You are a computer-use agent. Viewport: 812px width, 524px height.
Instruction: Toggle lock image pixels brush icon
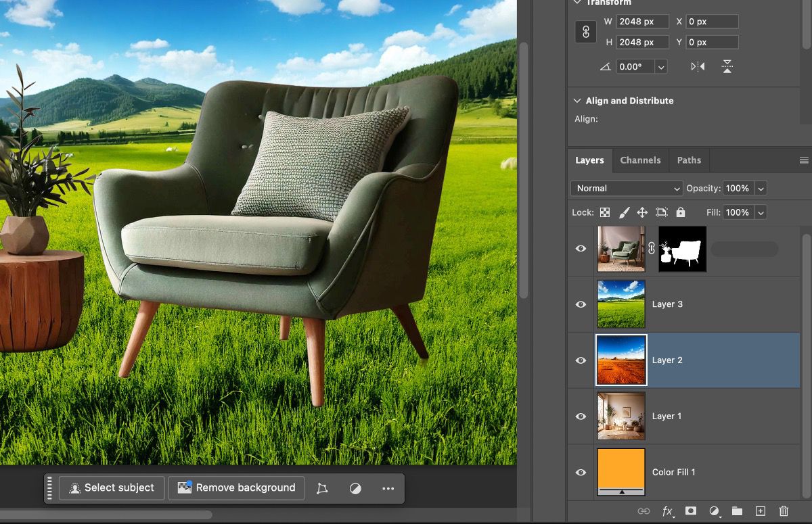624,212
